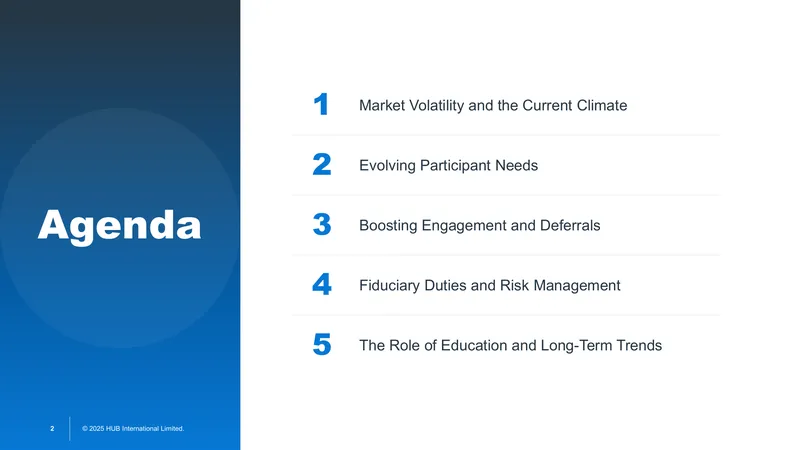This screenshot has height=450, width=800.
Task: Click the divider line below Evolving Participant Needs
Action: point(506,195)
